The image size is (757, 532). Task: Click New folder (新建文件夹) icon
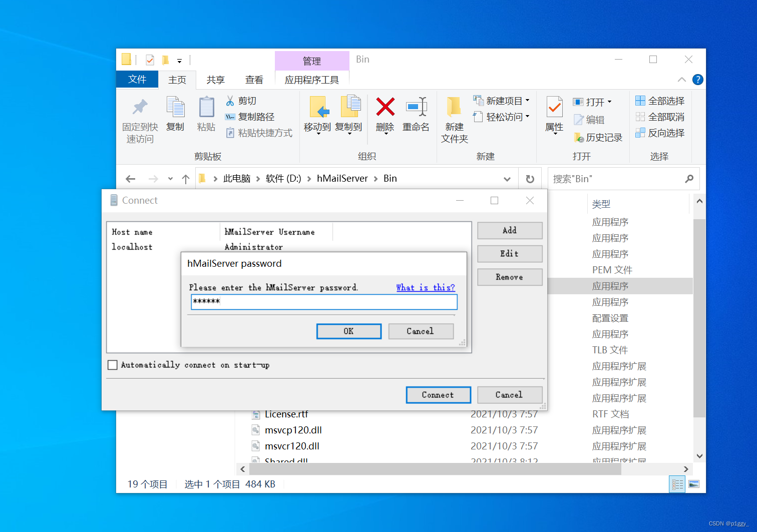point(454,107)
